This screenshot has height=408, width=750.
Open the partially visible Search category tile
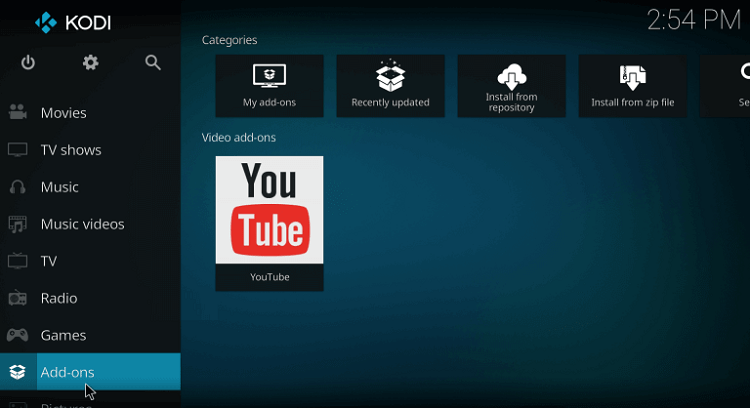725,86
